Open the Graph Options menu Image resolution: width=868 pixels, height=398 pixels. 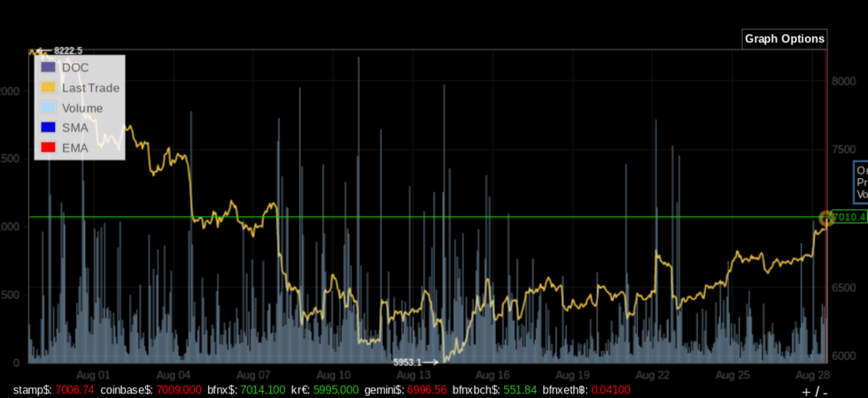click(x=784, y=39)
